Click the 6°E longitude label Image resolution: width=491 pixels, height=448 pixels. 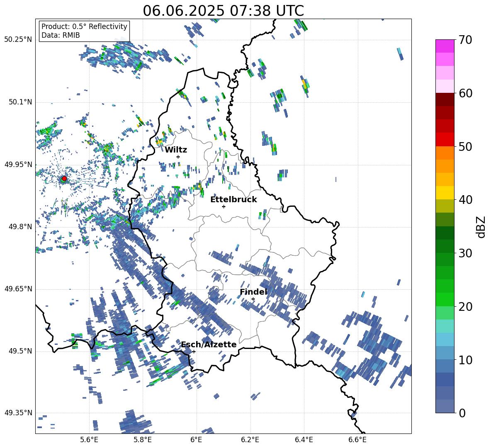196,440
